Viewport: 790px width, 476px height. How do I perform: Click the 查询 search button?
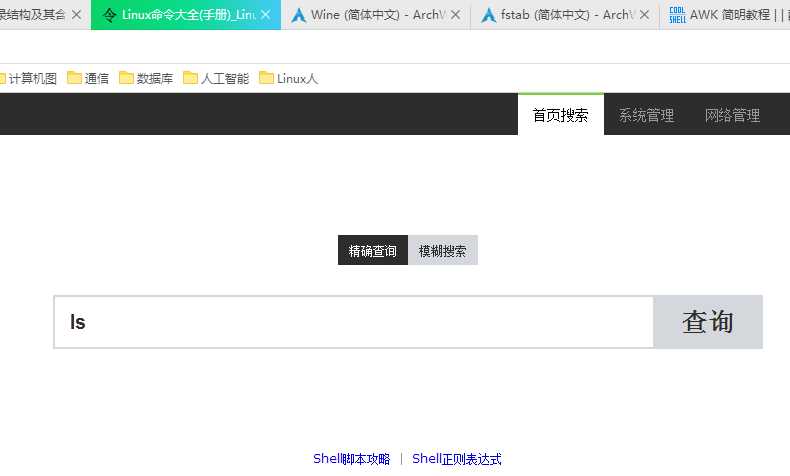(708, 322)
